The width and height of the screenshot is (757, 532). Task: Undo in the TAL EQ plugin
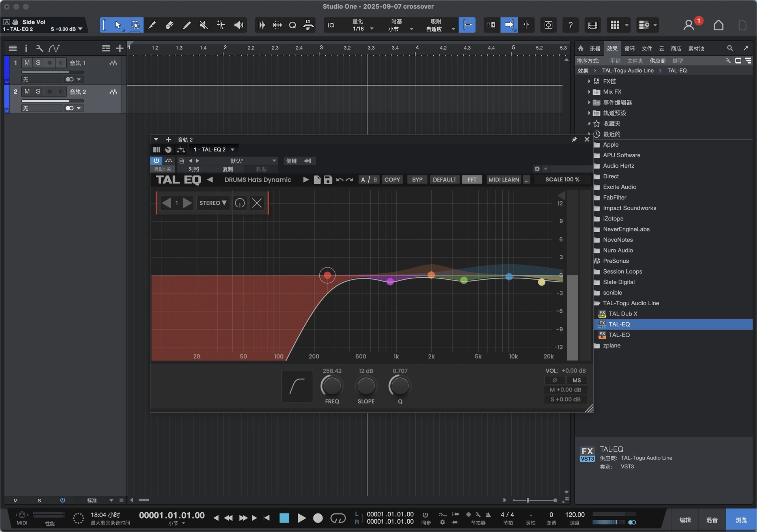[339, 179]
